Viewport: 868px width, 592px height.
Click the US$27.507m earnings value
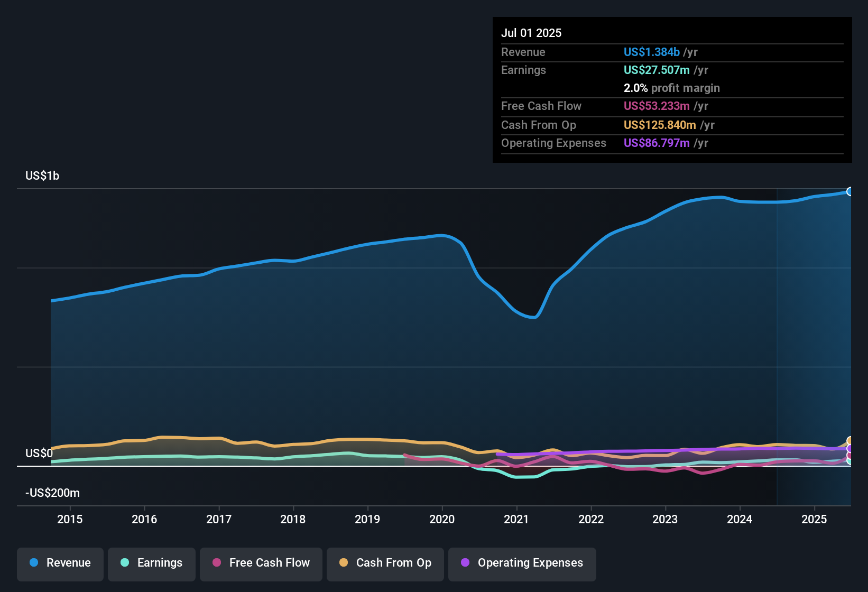[x=656, y=70]
